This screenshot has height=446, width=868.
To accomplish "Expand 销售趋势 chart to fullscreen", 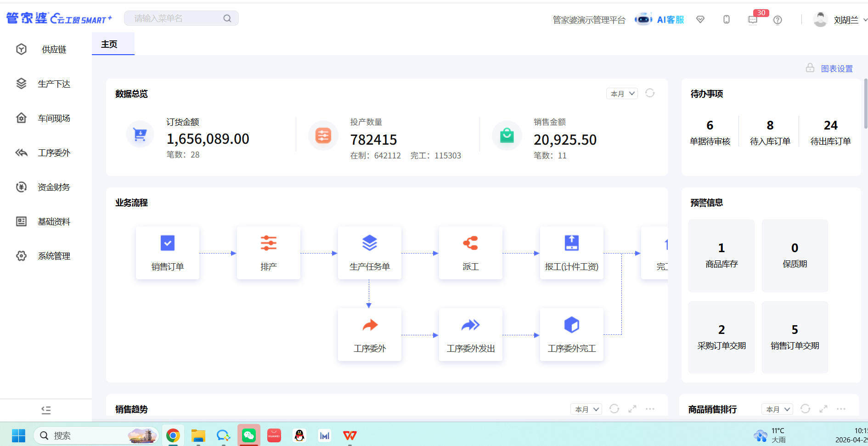I will pos(632,409).
